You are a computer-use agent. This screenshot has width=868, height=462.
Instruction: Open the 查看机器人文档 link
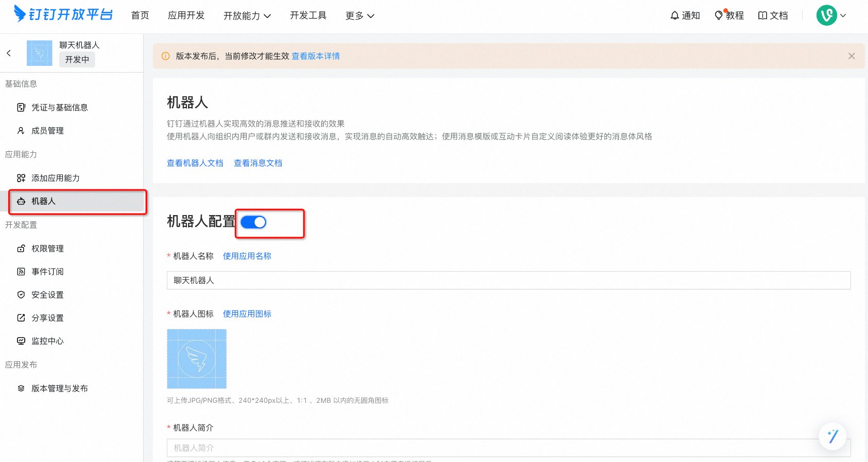195,163
